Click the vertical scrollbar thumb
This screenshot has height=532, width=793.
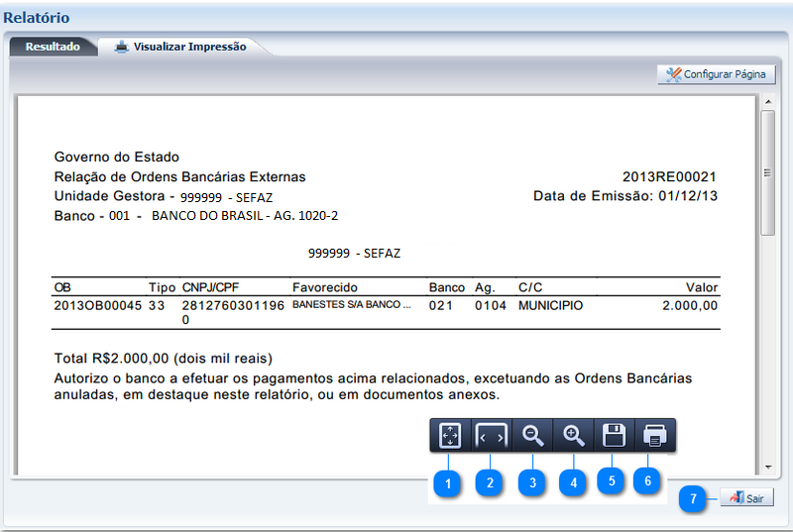pyautogui.click(x=767, y=172)
